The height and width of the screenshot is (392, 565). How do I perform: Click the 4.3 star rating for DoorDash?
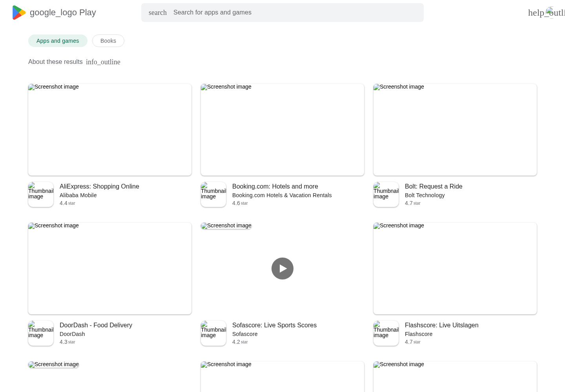67,342
